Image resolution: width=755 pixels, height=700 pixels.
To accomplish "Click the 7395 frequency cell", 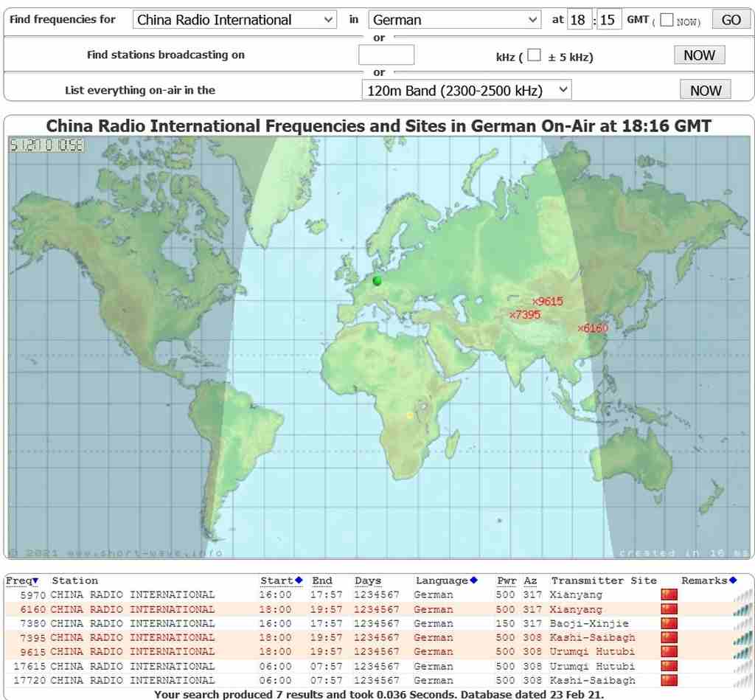I will tap(33, 637).
